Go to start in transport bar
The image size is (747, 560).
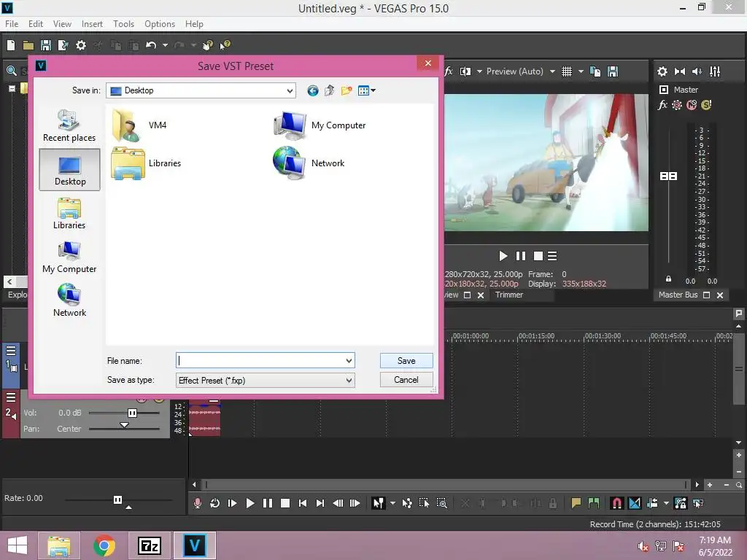[303, 503]
